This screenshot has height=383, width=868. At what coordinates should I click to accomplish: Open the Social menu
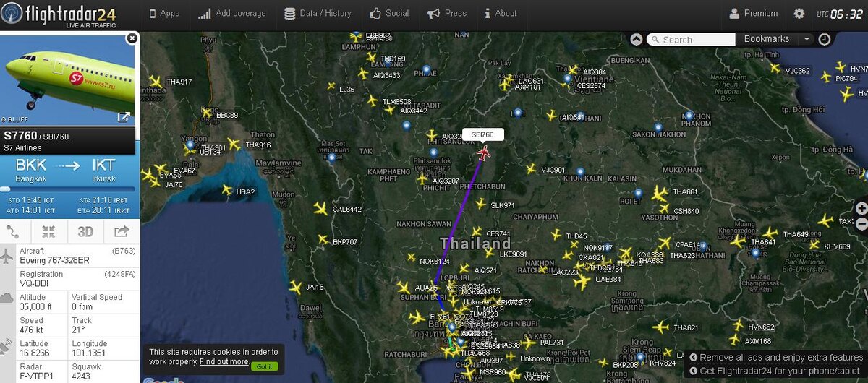pyautogui.click(x=389, y=13)
